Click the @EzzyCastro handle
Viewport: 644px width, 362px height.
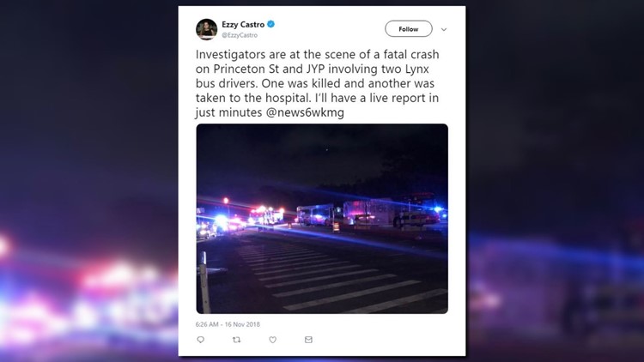tap(240, 35)
